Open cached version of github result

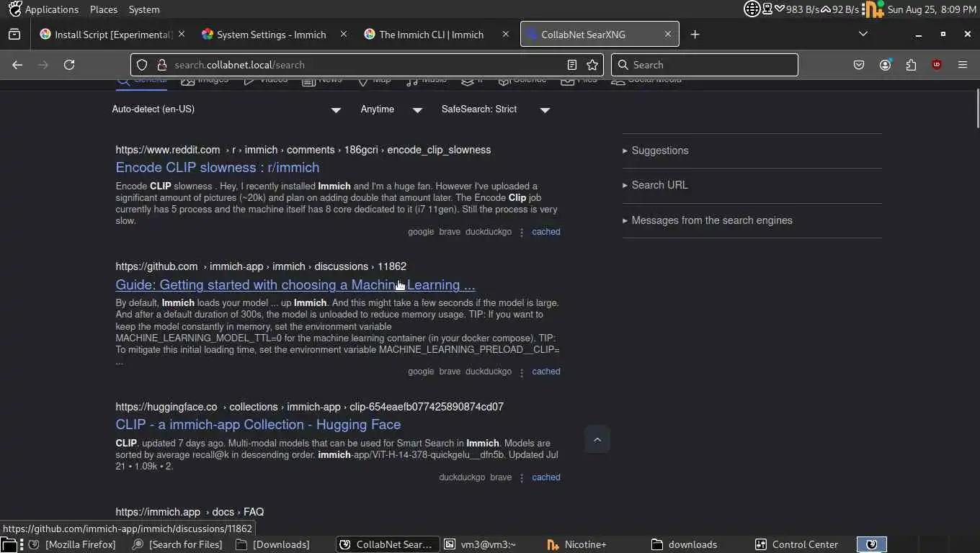coord(545,372)
